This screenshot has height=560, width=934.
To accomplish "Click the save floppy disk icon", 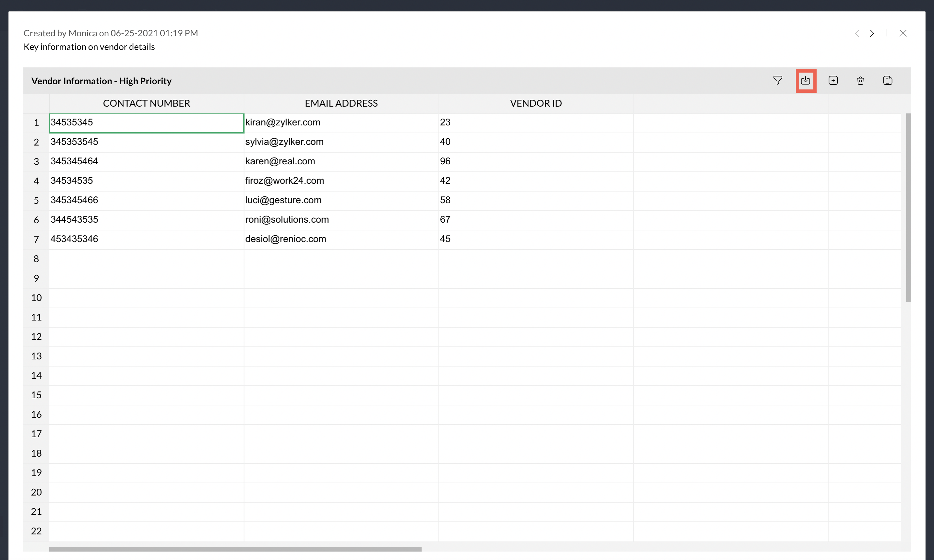I will 887,80.
